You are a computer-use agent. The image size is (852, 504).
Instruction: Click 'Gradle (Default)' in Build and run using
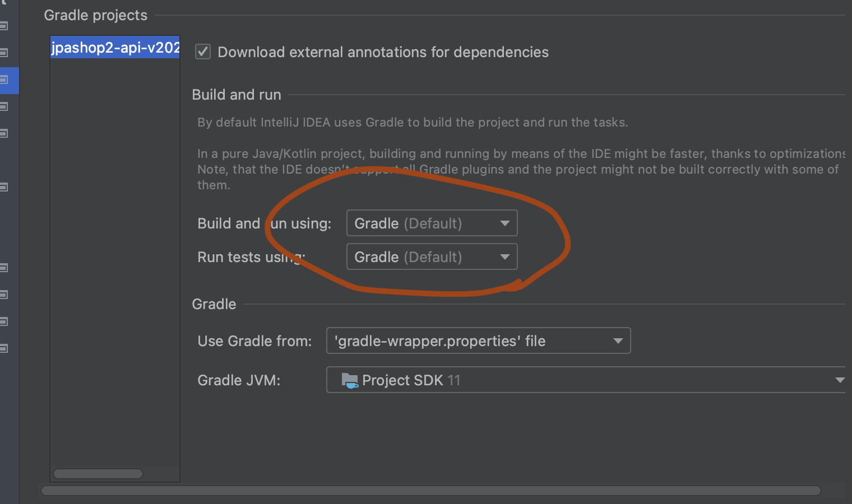[408, 223]
